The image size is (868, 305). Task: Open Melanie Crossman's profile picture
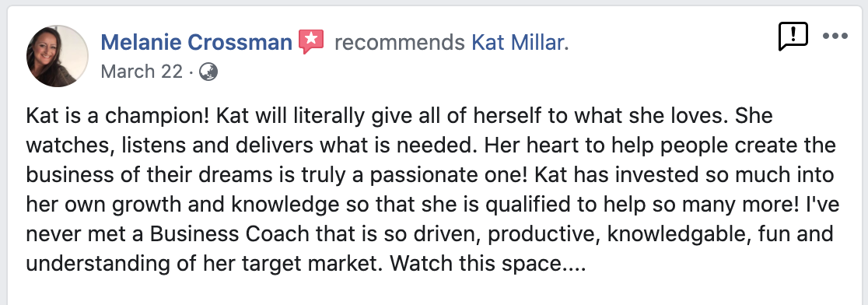(57, 56)
